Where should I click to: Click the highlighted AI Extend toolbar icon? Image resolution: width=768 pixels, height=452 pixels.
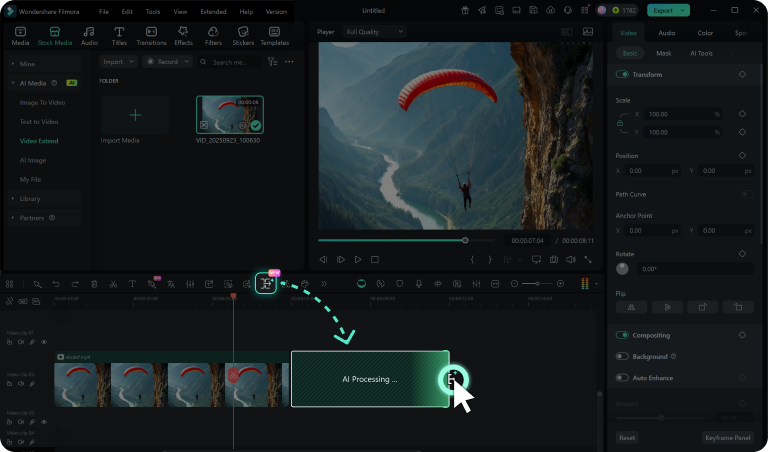tap(266, 284)
